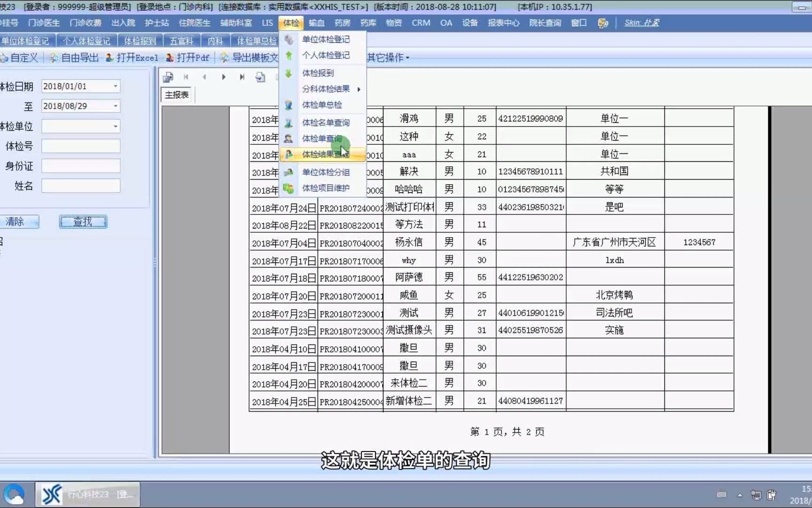The image size is (812, 508).
Task: Open the 其它操作 dropdown
Action: point(388,57)
